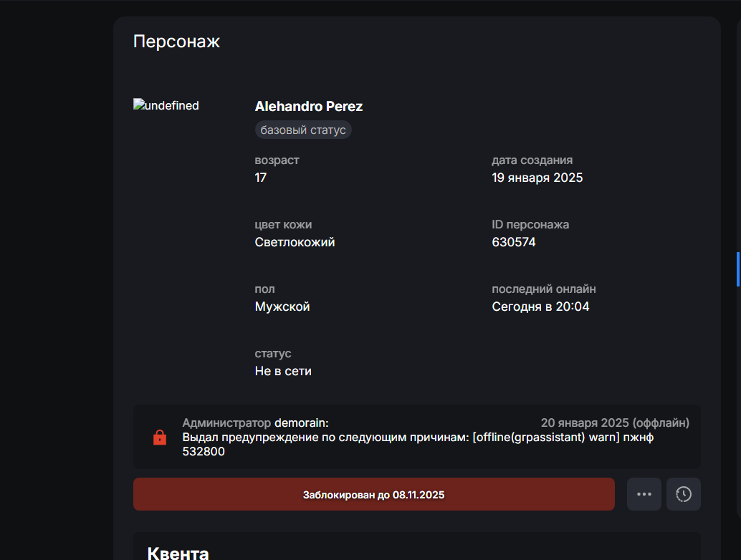Click the age value 17
The height and width of the screenshot is (560, 741).
[260, 178]
